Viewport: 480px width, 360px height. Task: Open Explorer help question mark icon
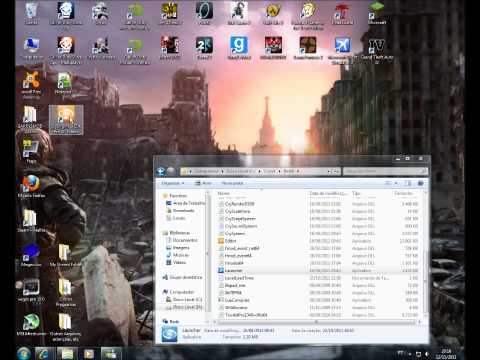pos(421,183)
